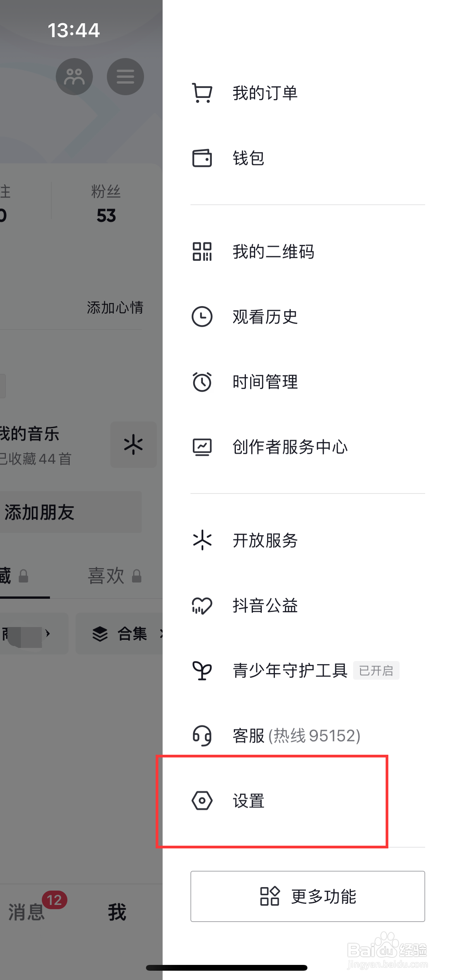Open 观看历史 with the clock icon
This screenshot has height=980, width=453.
coord(202,317)
